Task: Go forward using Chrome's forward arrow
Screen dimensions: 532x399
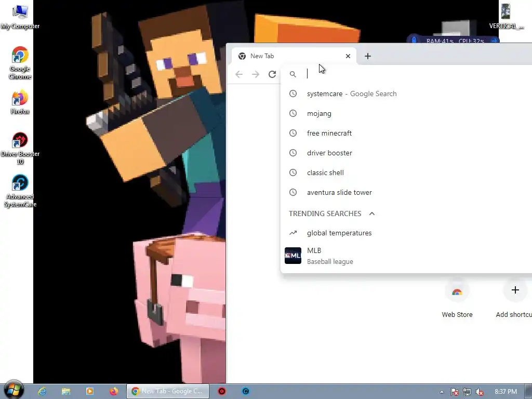Action: click(256, 74)
